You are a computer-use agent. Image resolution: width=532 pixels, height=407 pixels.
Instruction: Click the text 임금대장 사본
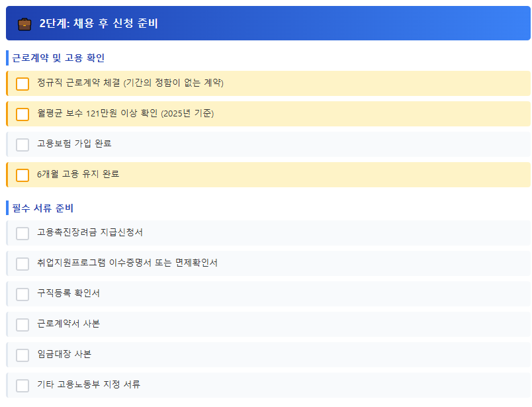[x=64, y=354]
